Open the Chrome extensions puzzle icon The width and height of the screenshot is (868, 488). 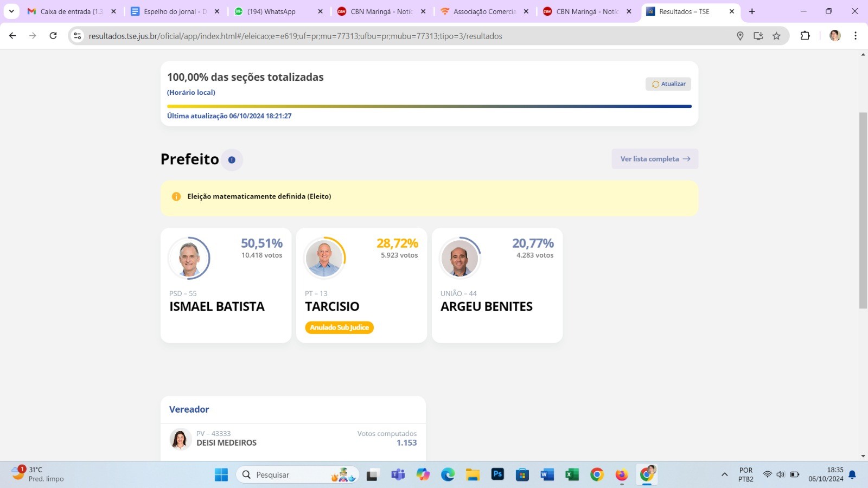pos(805,36)
